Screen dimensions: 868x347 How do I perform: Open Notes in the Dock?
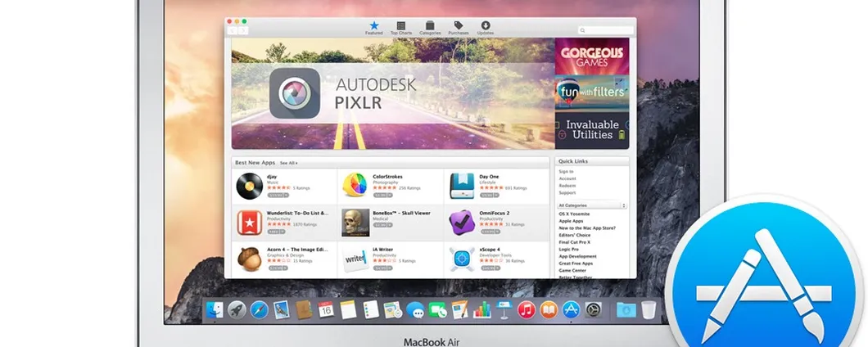point(348,309)
